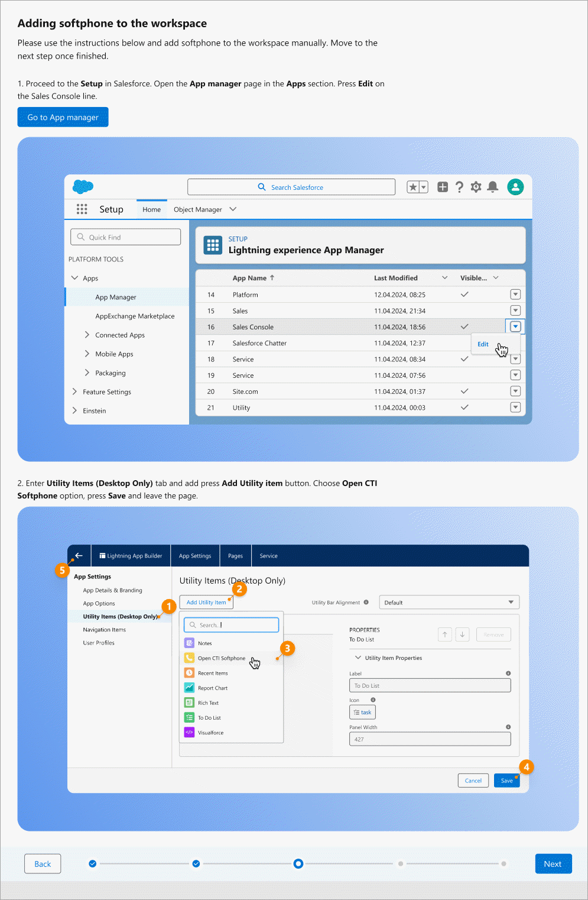Open the favorites list dropdown arrow
This screenshot has width=588, height=900.
[x=423, y=187]
